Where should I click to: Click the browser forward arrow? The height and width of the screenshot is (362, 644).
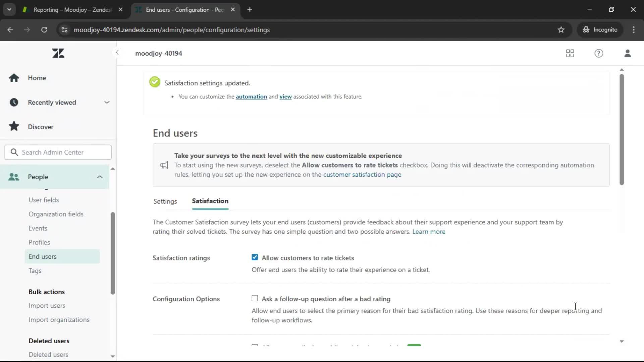(x=27, y=30)
